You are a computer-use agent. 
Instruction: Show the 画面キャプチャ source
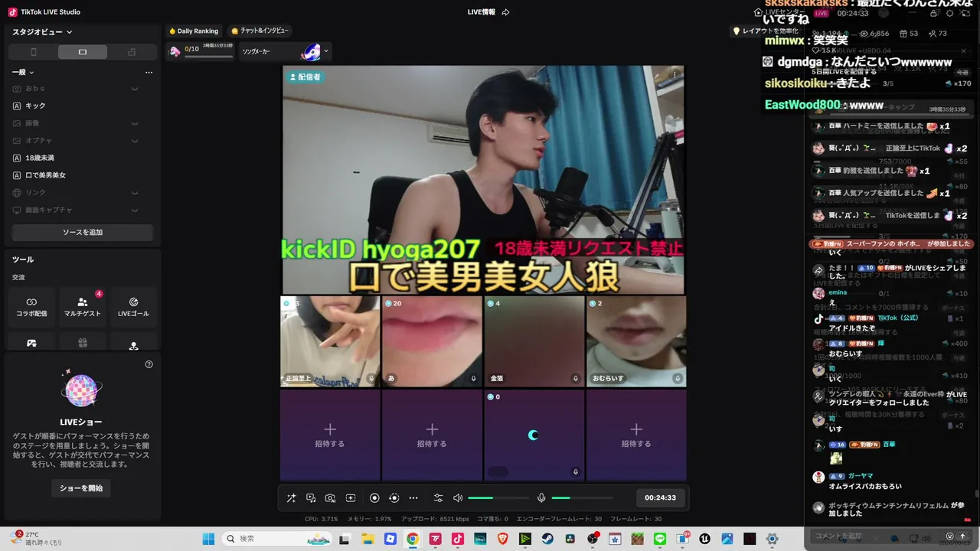(x=135, y=210)
